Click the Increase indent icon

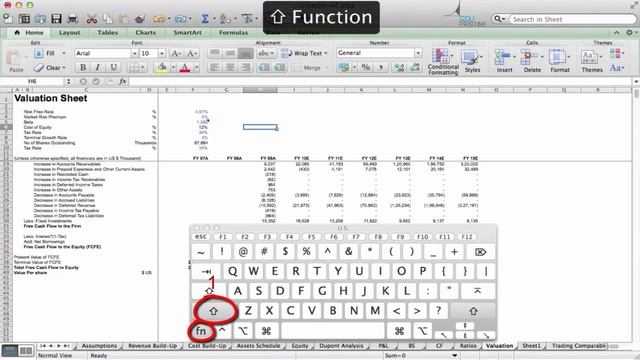click(x=279, y=67)
